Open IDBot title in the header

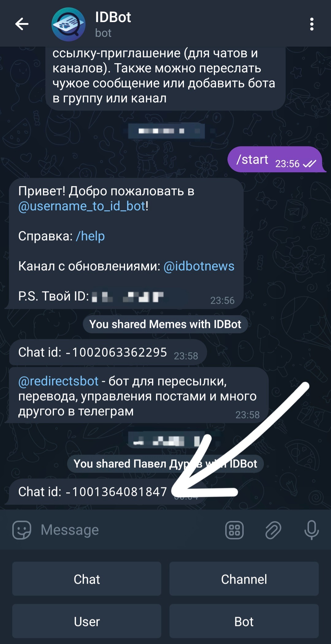point(113,17)
